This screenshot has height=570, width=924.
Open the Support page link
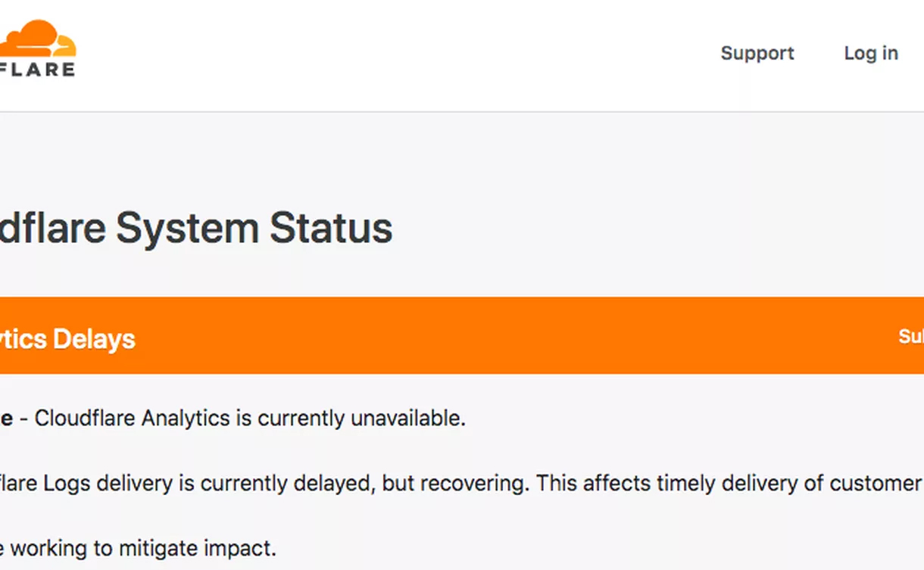pyautogui.click(x=757, y=53)
